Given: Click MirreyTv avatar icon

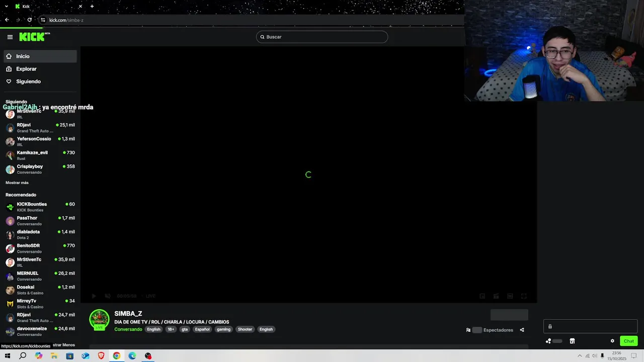Looking at the screenshot, I should (x=10, y=304).
